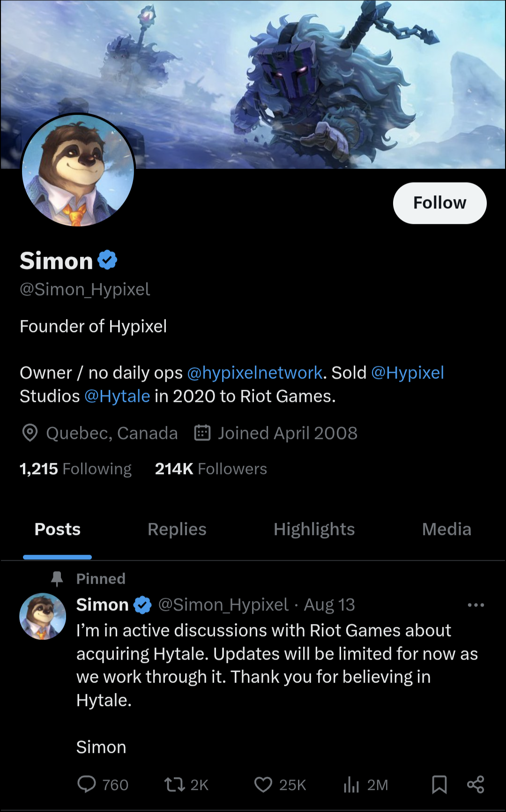This screenshot has height=812, width=506.
Task: Click the blue verified badge beside the profile name
Action: coord(107,260)
